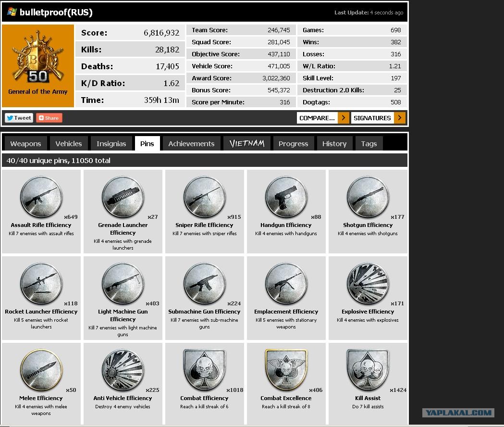Click the Sniper Rifle Efficiency pin icon
Viewport: 504px width, 427px height.
tap(204, 197)
